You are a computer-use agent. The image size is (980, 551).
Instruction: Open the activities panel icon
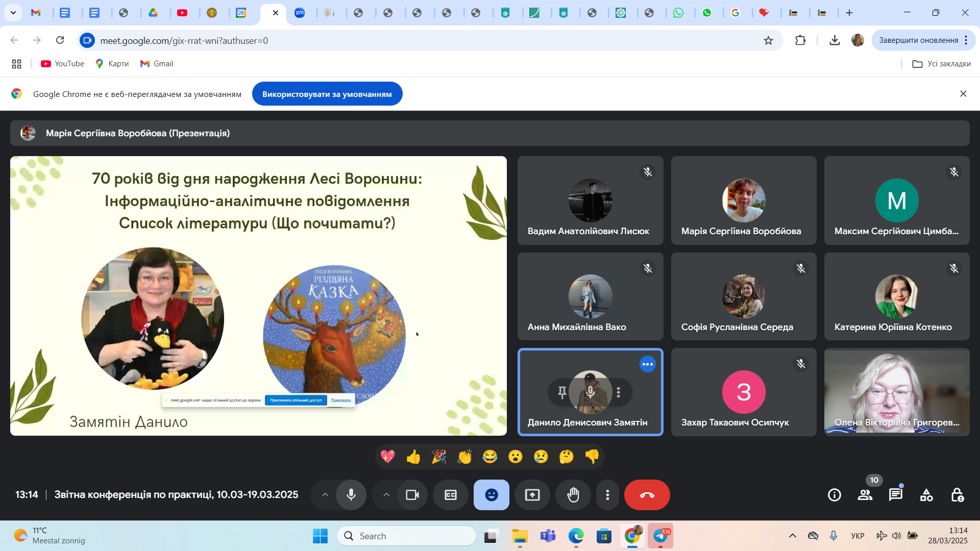926,495
